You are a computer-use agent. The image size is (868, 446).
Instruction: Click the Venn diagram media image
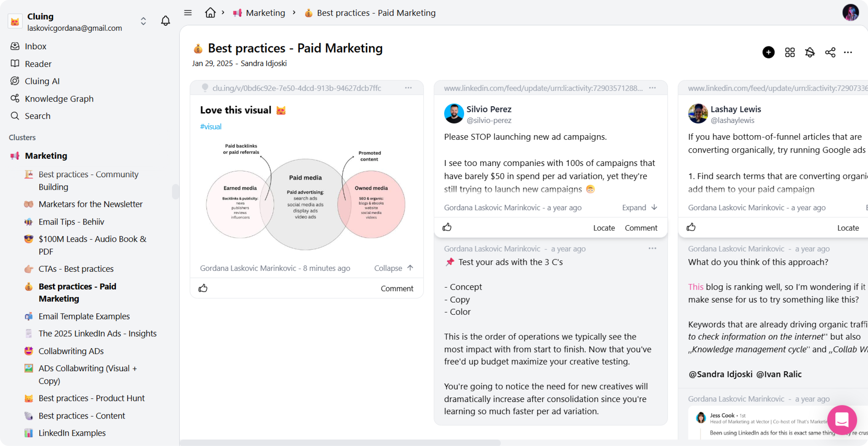(305, 197)
